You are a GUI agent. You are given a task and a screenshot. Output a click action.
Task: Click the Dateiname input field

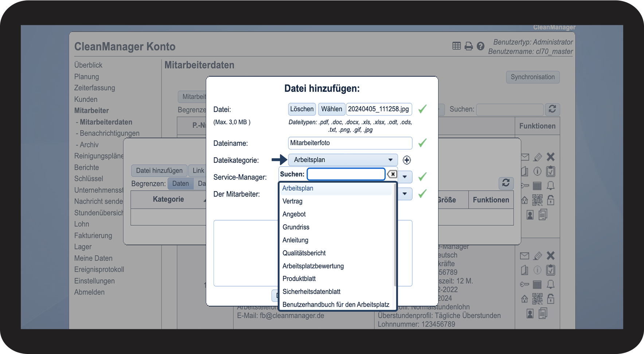(350, 143)
